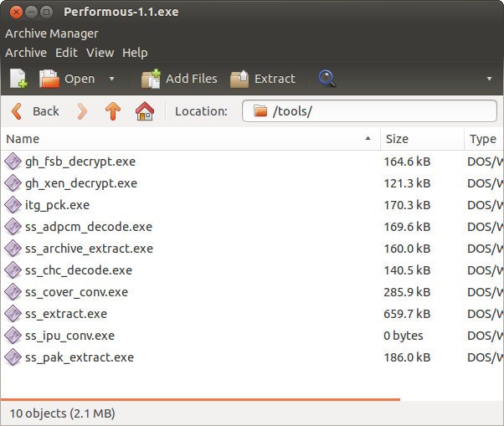Open the Help menu

point(135,53)
